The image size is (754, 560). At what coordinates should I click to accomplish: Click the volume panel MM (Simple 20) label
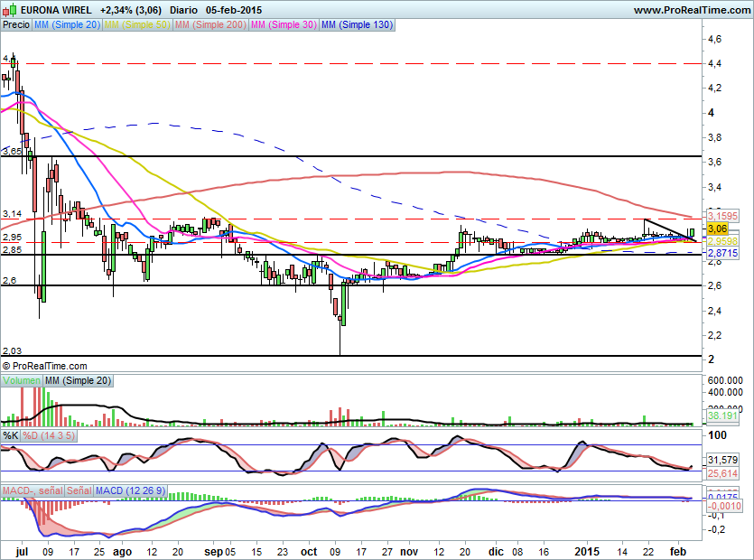(x=79, y=381)
